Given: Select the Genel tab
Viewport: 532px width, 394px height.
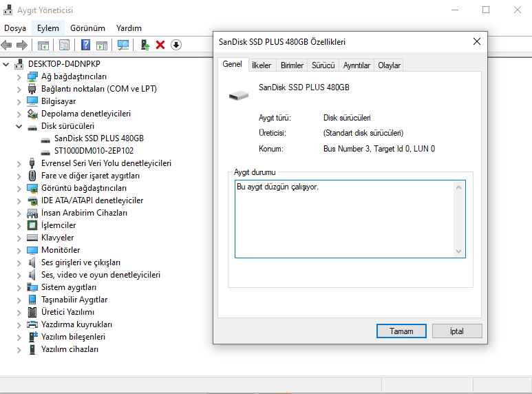Looking at the screenshot, I should (x=233, y=64).
